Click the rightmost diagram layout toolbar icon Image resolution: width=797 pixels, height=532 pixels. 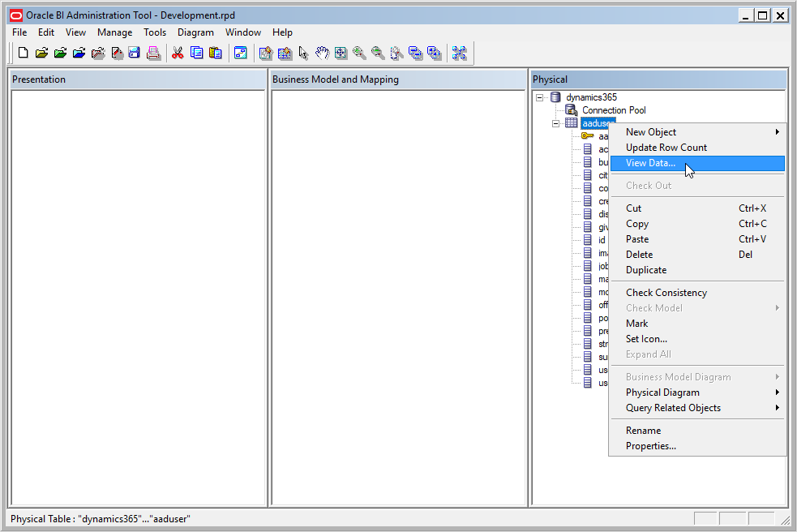pyautogui.click(x=460, y=54)
